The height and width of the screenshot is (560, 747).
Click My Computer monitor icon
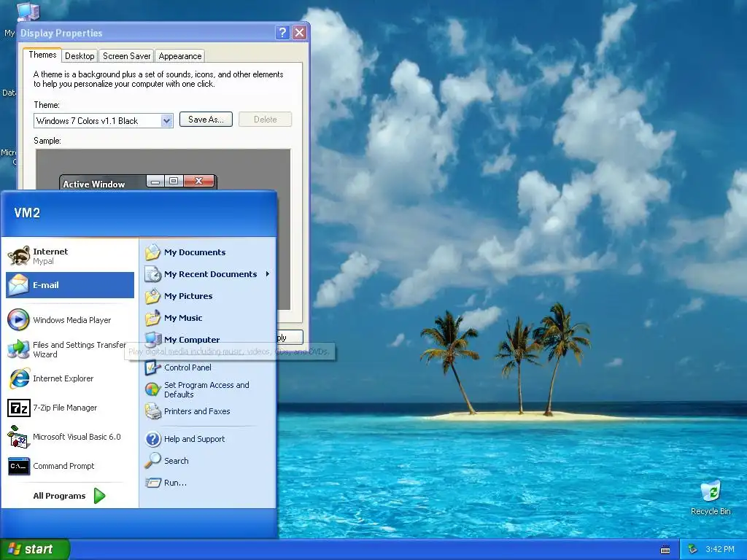tap(152, 339)
